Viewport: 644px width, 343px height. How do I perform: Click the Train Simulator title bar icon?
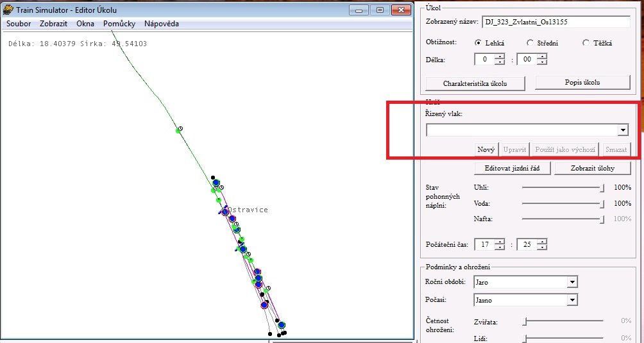tap(8, 10)
